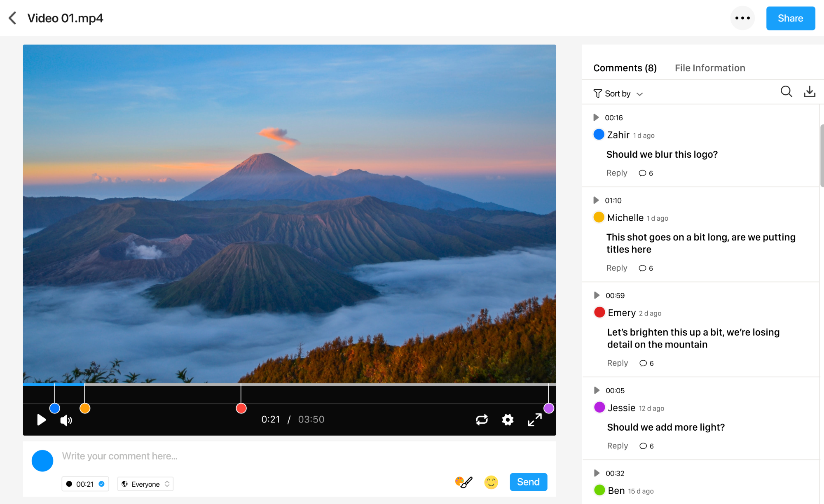Open video settings gear icon
The height and width of the screenshot is (504, 824).
click(x=508, y=420)
